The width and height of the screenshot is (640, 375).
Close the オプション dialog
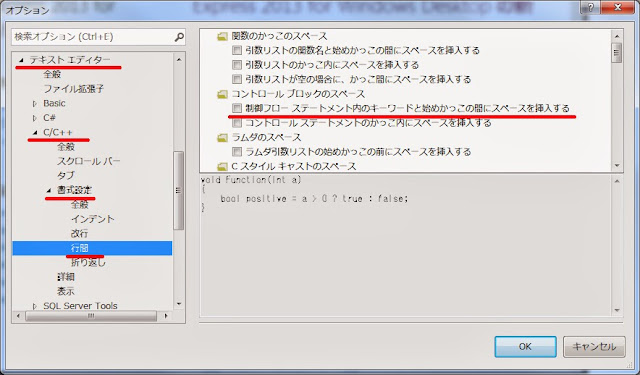(618, 7)
